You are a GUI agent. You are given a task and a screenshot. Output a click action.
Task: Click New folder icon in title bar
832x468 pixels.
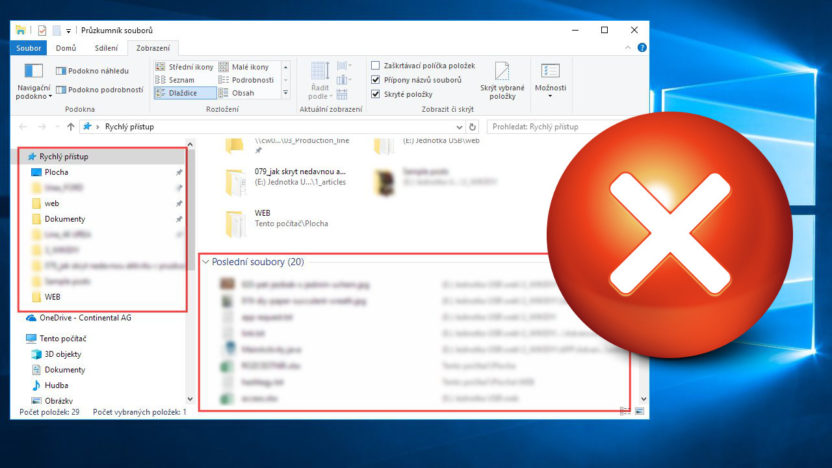click(56, 30)
